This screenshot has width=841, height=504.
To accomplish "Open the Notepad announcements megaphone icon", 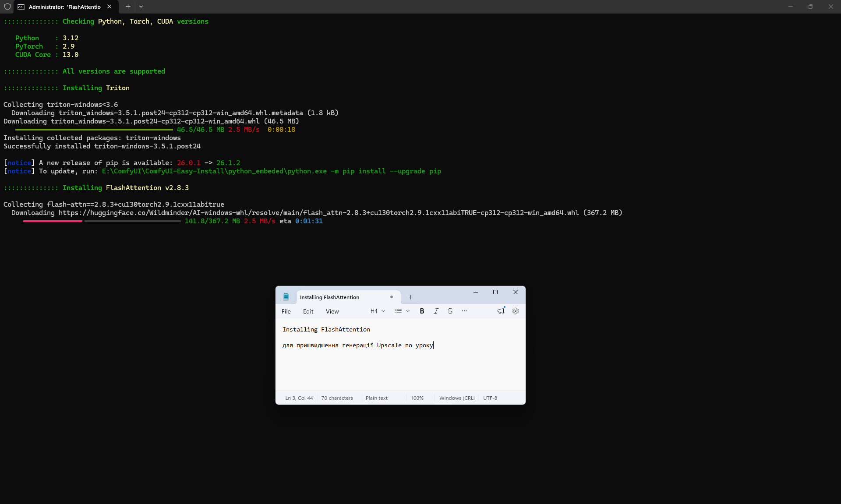I will pos(501,311).
